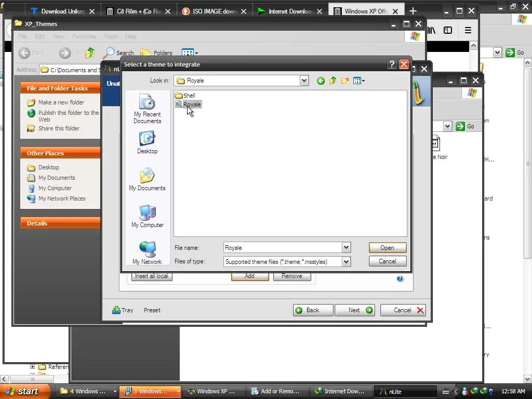This screenshot has width=532, height=399.
Task: Click the Open button
Action: tap(388, 248)
